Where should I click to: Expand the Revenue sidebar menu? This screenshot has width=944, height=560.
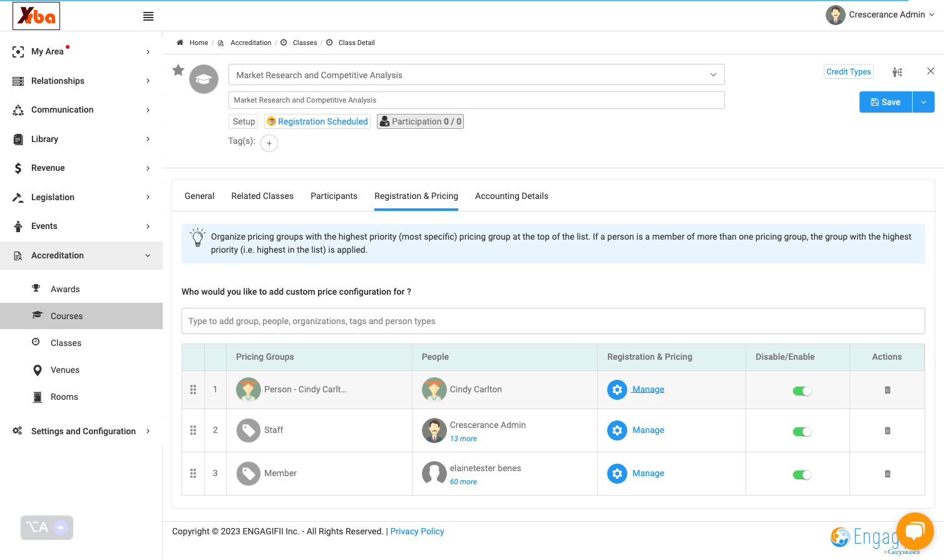click(x=81, y=168)
